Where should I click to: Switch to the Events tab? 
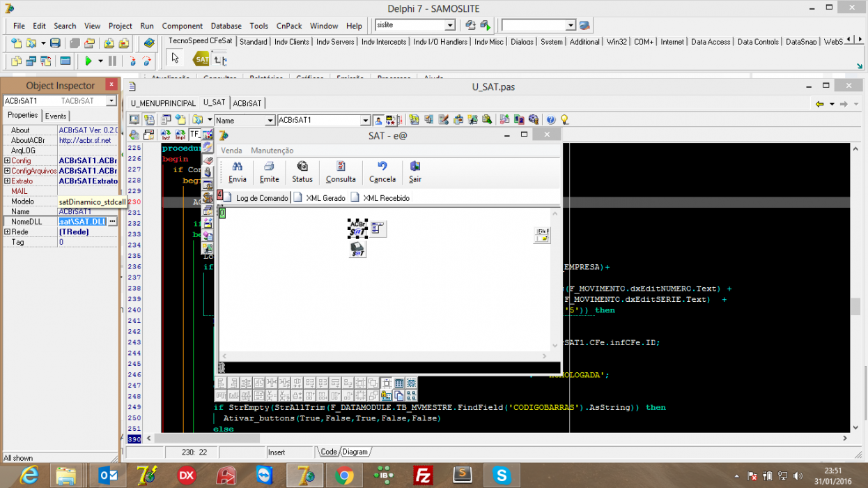(56, 116)
